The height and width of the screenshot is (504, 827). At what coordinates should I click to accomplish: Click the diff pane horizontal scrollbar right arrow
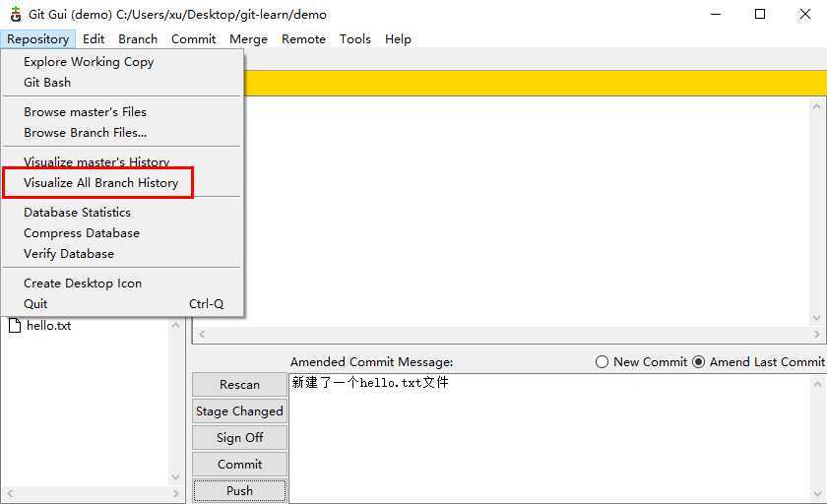point(816,334)
